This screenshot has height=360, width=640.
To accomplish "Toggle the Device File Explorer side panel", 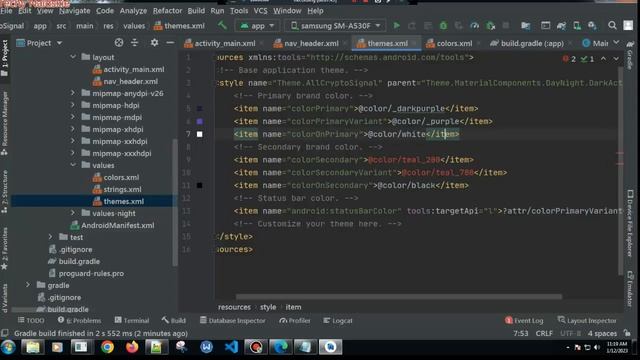I will 630,224.
